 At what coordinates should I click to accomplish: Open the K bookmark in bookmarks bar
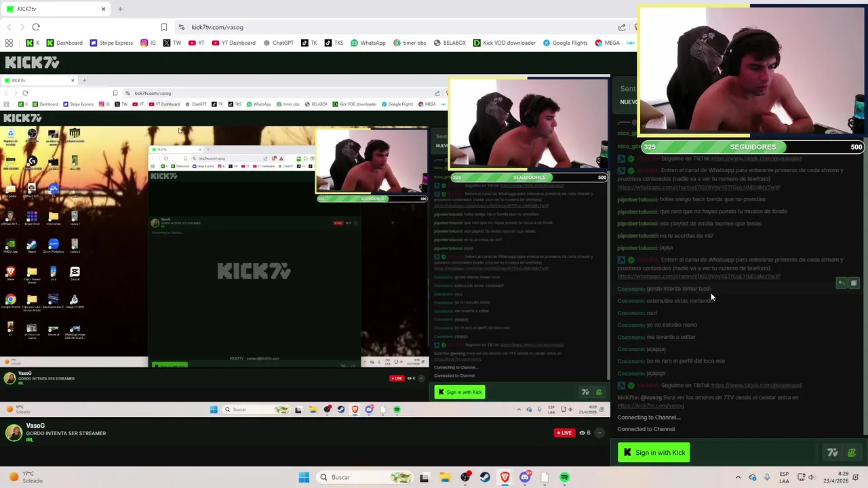(x=33, y=43)
